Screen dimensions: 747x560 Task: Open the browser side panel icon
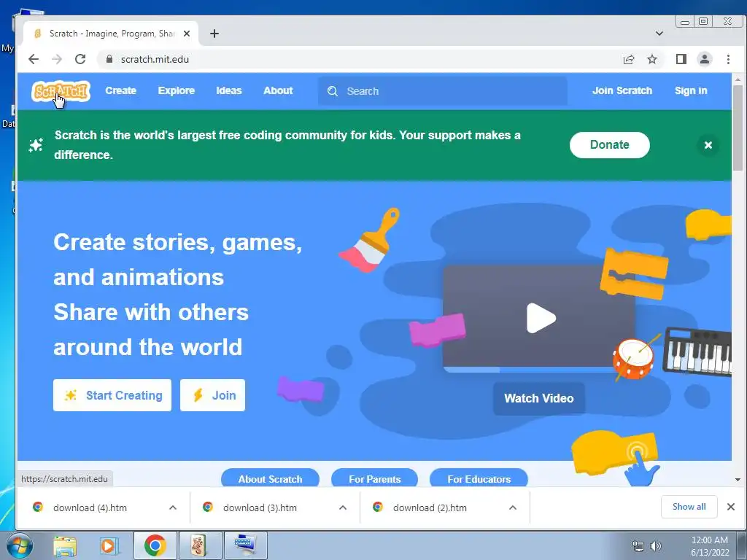click(681, 59)
